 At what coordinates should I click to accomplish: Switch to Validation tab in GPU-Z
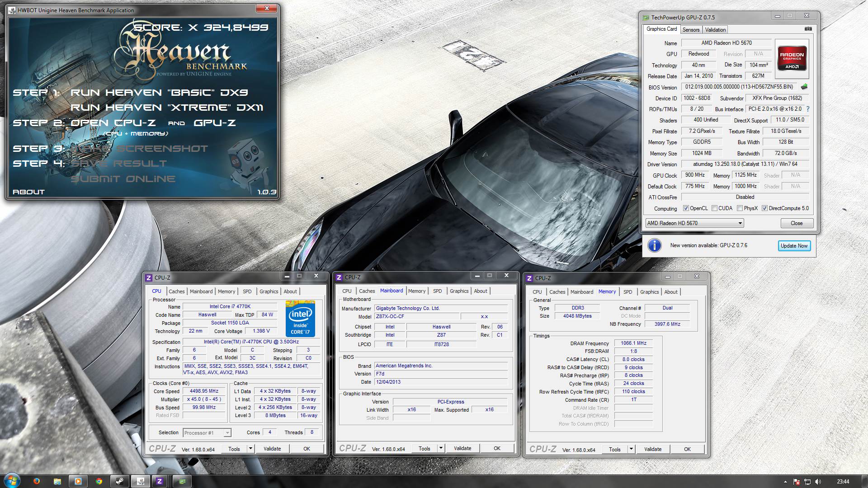(x=715, y=30)
